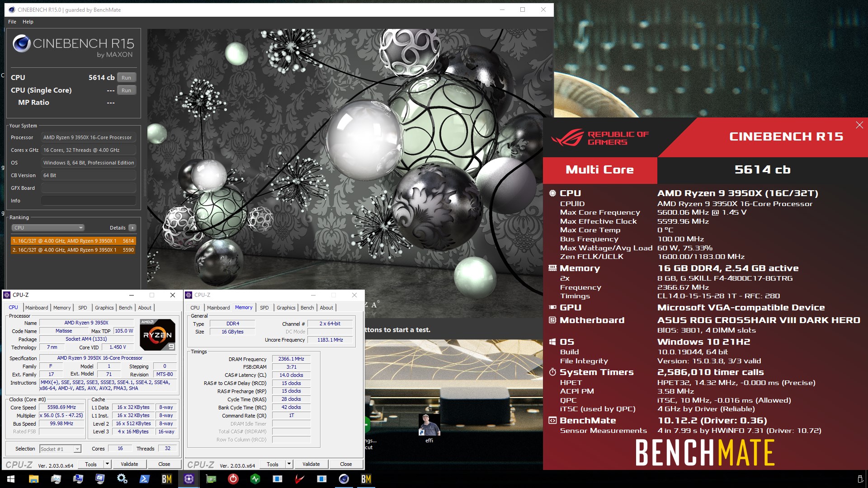Click Close button in right CPU-Z window
Image resolution: width=868 pixels, height=488 pixels.
346,464
